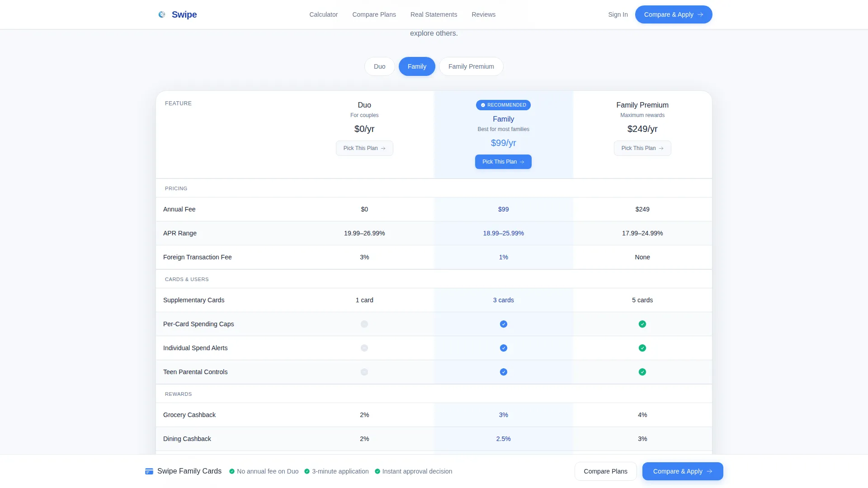Click the footer Compare & Apply button
868x488 pixels.
coord(683,471)
